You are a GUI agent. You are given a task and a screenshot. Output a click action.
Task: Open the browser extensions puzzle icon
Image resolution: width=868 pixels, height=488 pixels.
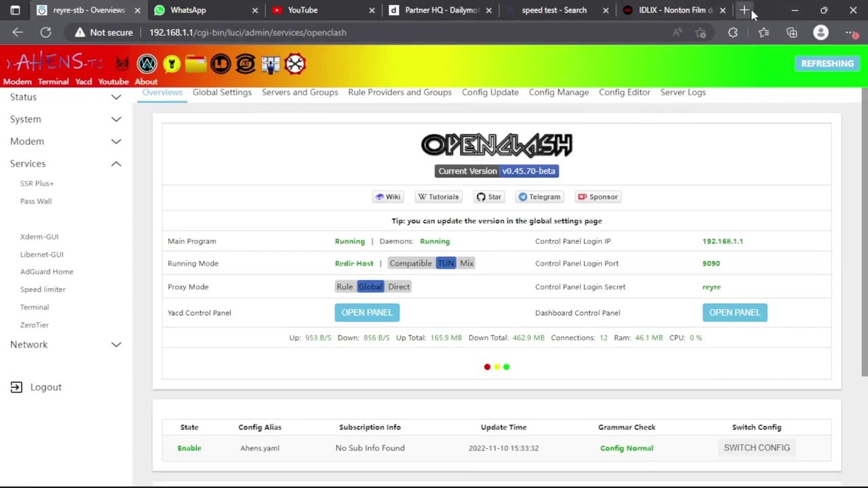click(732, 33)
